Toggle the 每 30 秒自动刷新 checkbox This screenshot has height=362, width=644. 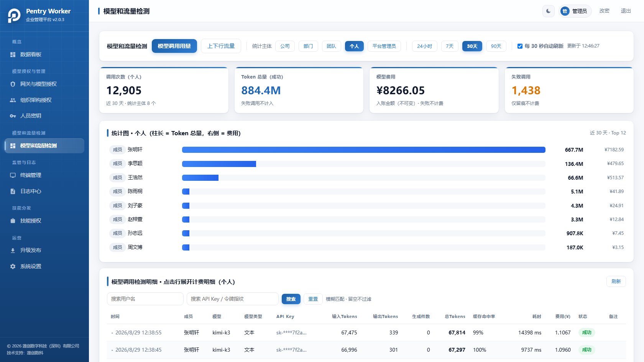pos(520,46)
